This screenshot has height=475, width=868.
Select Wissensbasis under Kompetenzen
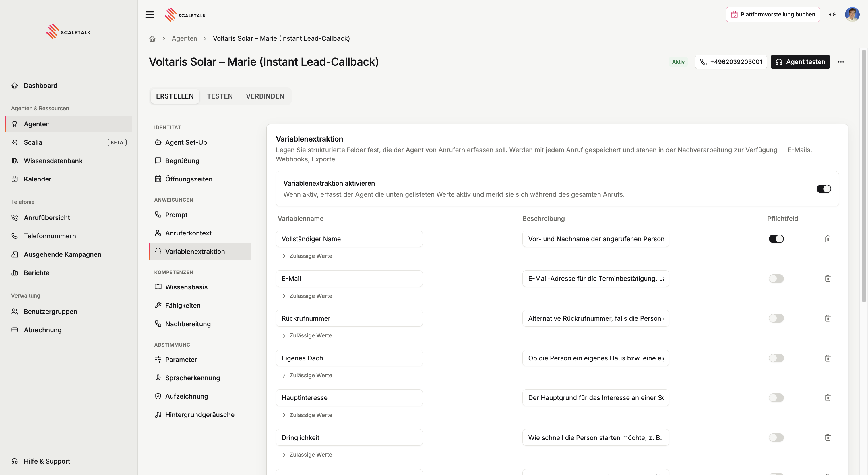coord(200,287)
